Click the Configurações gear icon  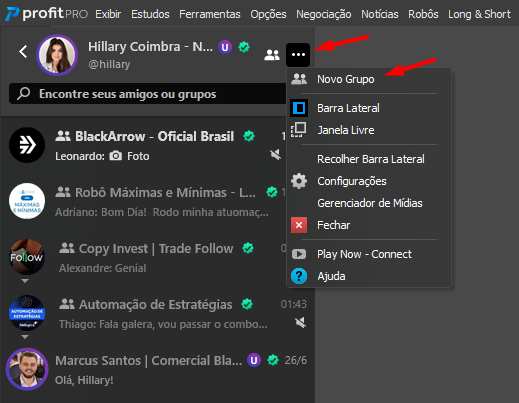(x=299, y=181)
